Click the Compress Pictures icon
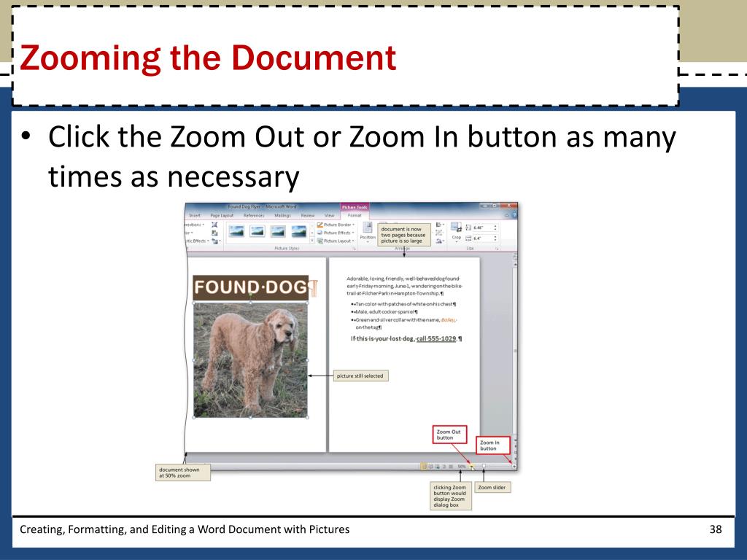Image resolution: width=747 pixels, height=560 pixels. point(215,225)
